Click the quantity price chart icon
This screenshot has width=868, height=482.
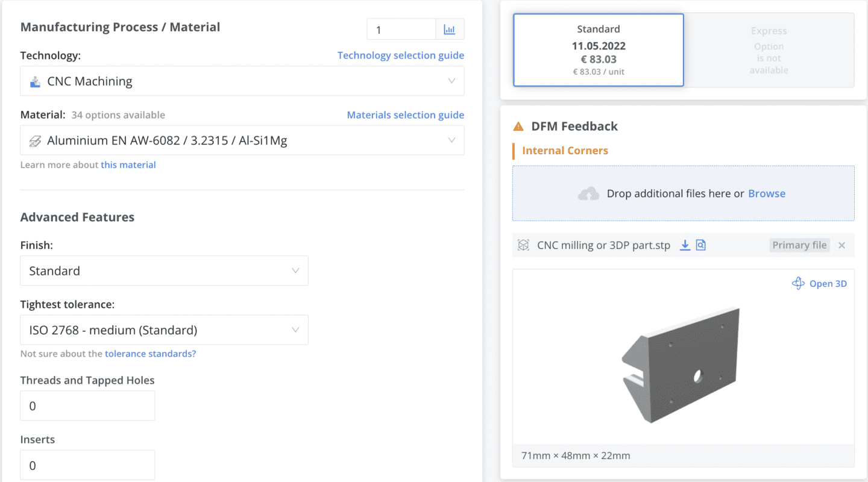click(x=450, y=30)
